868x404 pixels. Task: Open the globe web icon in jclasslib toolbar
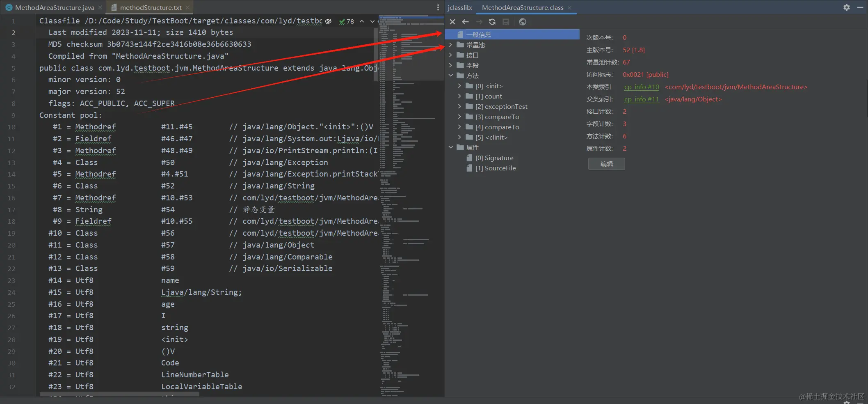[x=522, y=22]
